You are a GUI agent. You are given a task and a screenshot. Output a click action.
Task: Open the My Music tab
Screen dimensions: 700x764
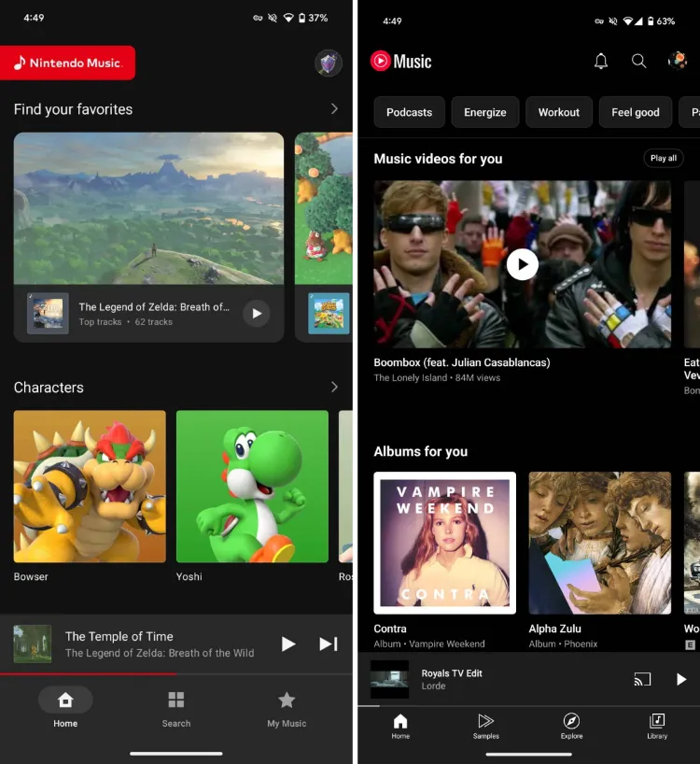(x=287, y=708)
